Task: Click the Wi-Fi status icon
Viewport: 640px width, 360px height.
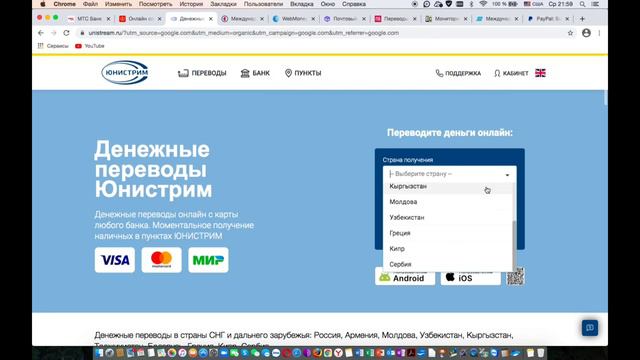Action: pyautogui.click(x=483, y=4)
